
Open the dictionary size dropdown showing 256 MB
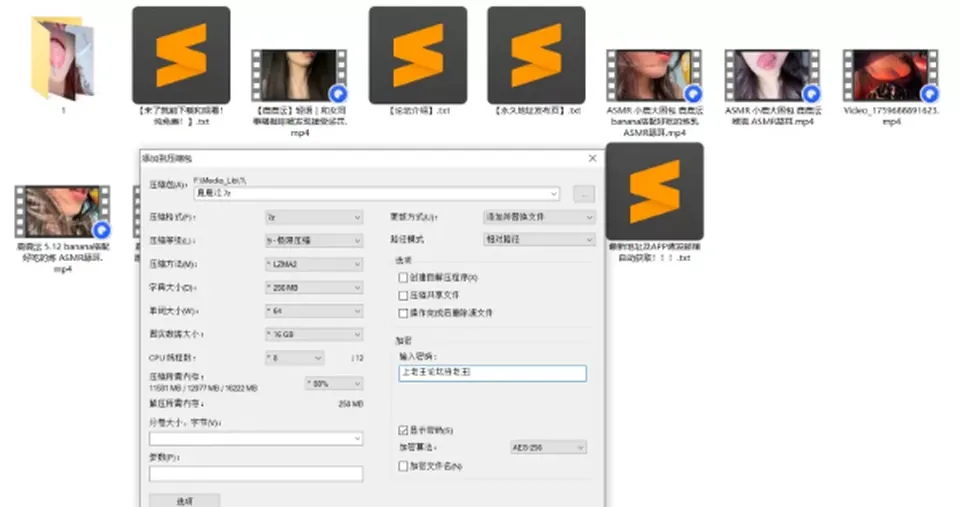click(314, 287)
